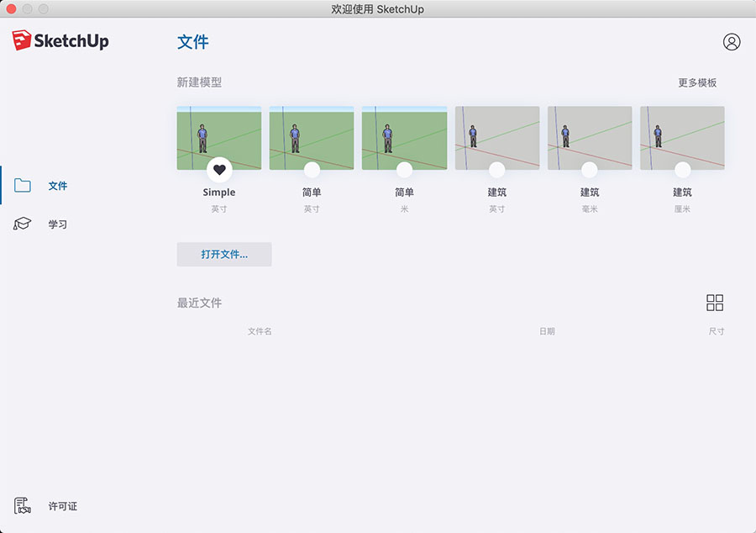This screenshot has width=756, height=533.
Task: Click the SketchUp logo
Action: [x=60, y=40]
